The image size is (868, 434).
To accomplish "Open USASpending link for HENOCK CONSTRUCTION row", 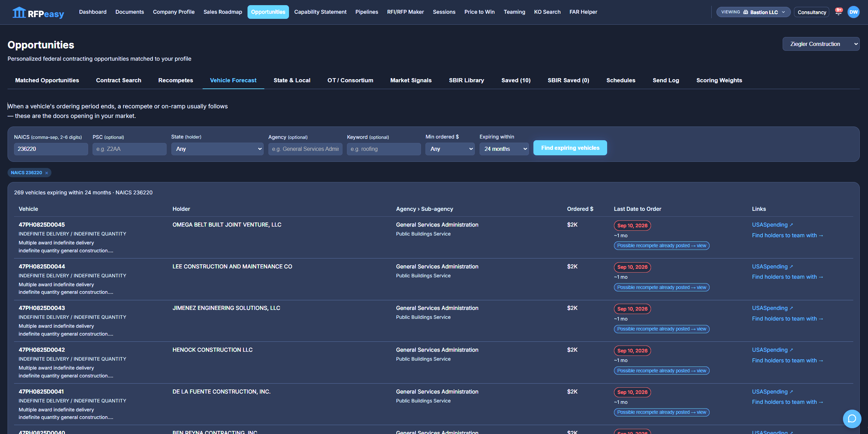I will click(772, 350).
